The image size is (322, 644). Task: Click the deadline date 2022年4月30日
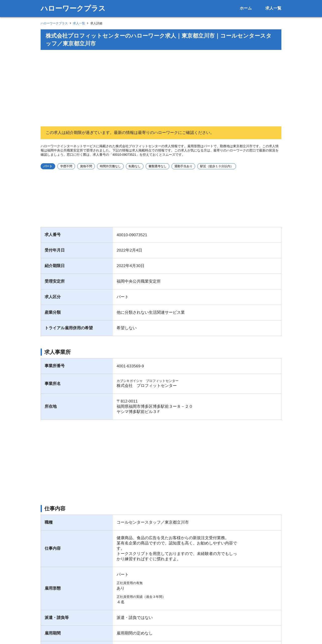(130, 266)
